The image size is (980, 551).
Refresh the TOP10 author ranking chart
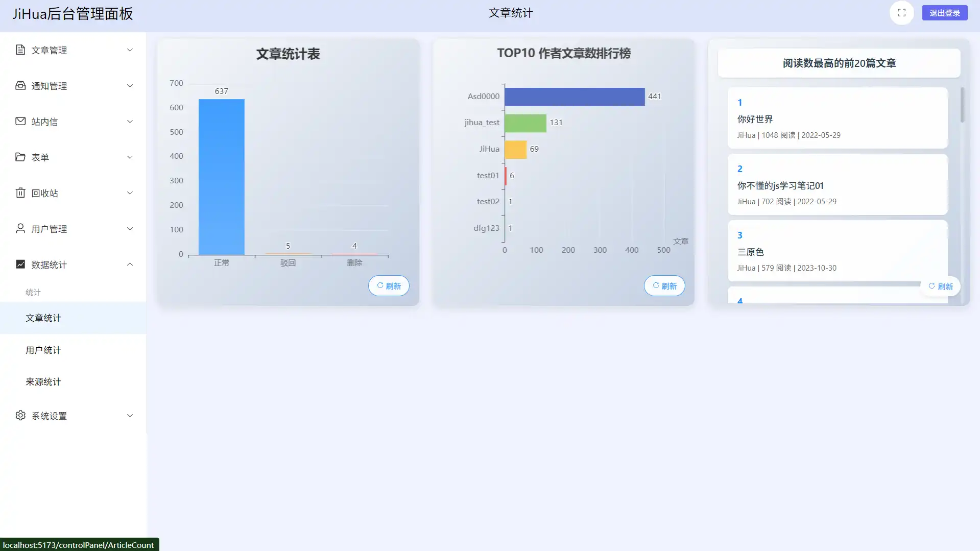coord(664,285)
